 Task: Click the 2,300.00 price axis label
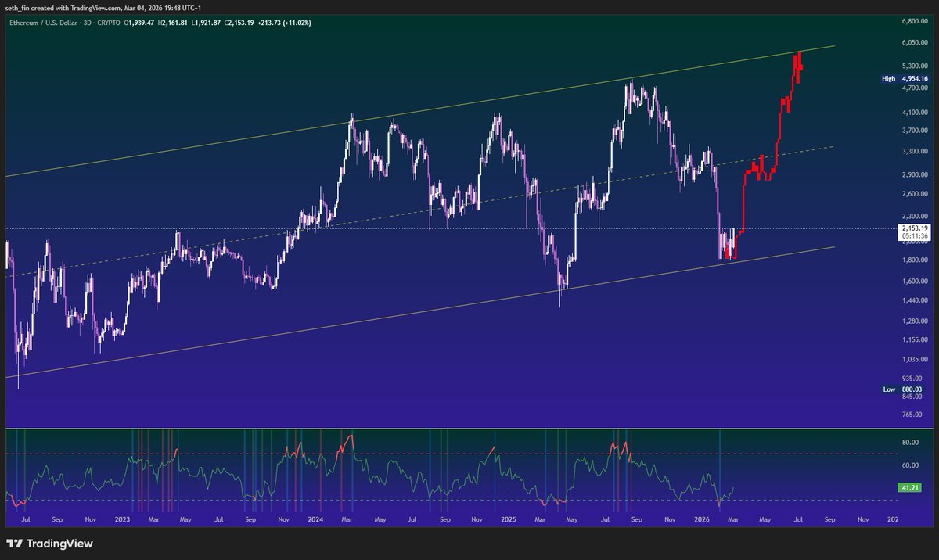click(914, 216)
